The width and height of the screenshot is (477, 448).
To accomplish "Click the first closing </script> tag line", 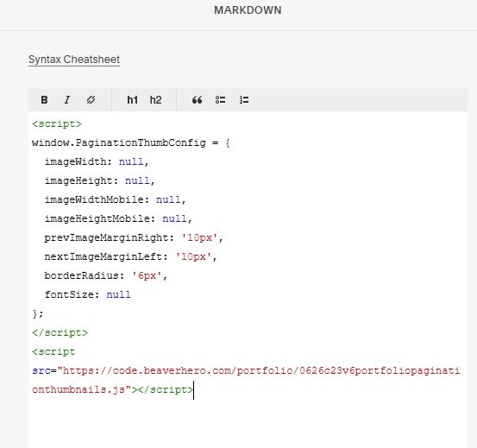I will 60,332.
